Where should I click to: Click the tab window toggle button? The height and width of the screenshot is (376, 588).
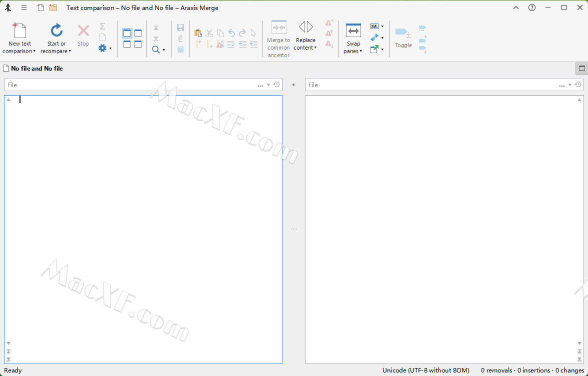pos(581,69)
